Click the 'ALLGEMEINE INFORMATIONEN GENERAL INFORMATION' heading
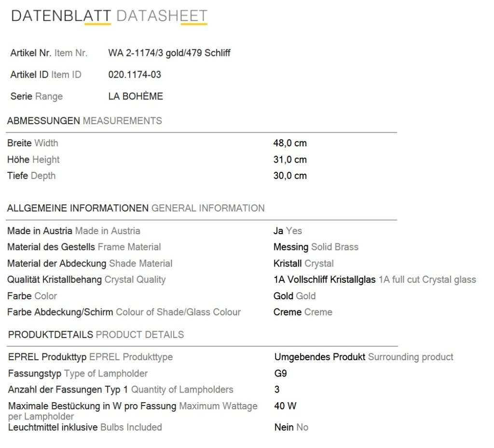 coord(136,208)
